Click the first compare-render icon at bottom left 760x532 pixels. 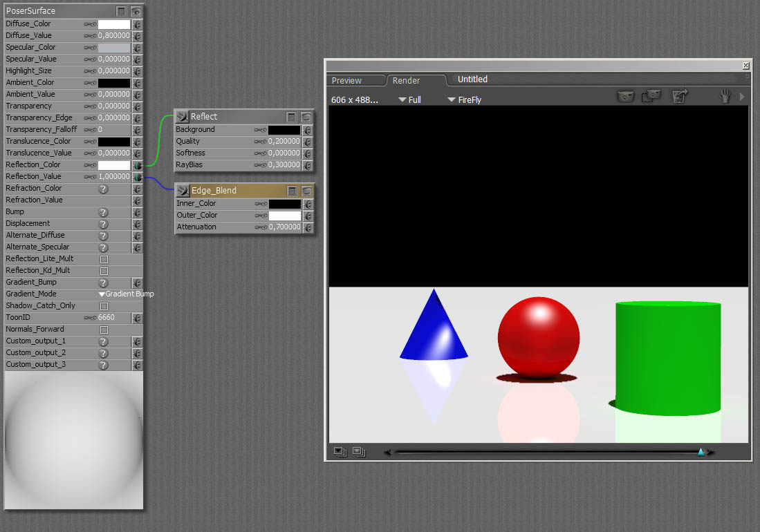(340, 452)
